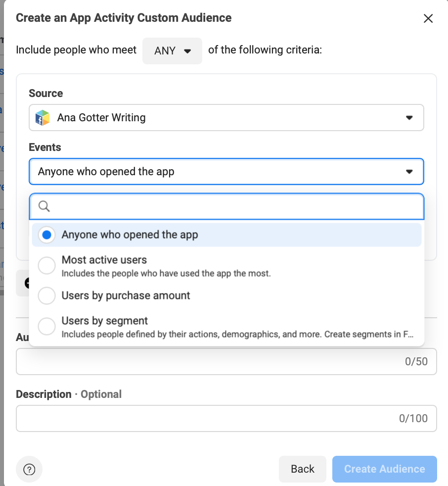This screenshot has height=486, width=448.
Task: Click the 'Users by purchase amount' label
Action: [126, 295]
